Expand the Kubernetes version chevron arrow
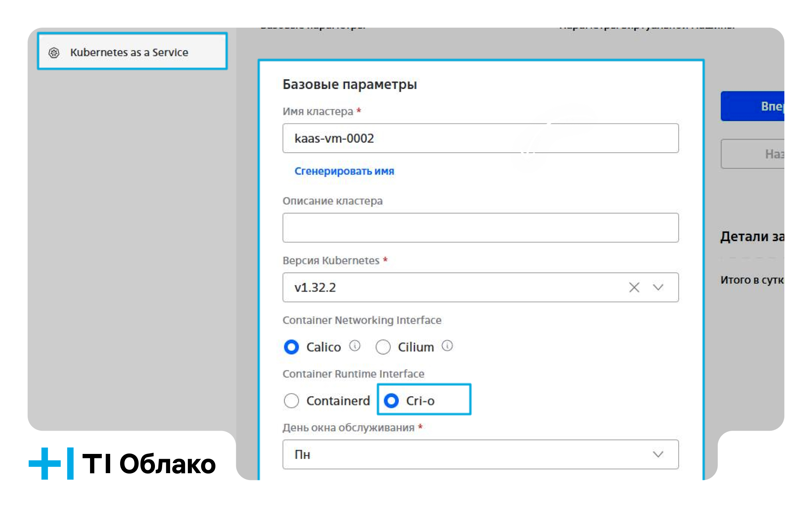The height and width of the screenshot is (508, 812). 658,287
